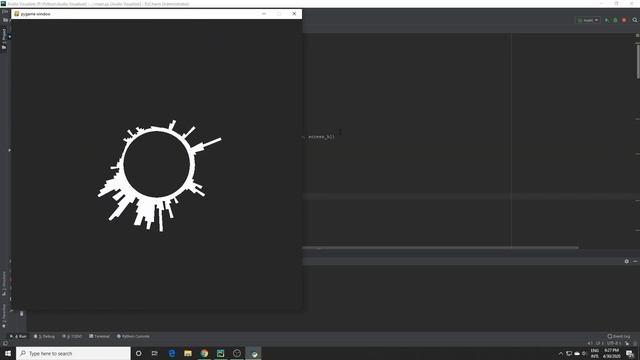Open Google Chrome from the taskbar
The width and height of the screenshot is (640, 360).
204,353
